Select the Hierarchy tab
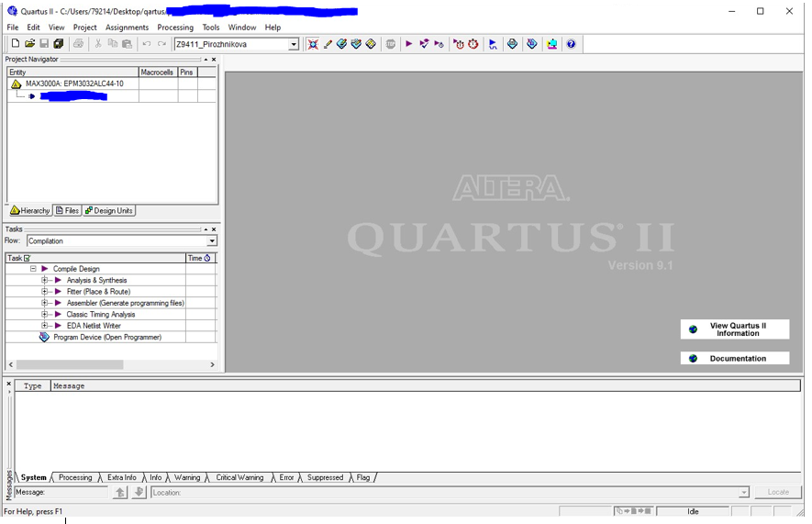The image size is (812, 524). tap(30, 211)
